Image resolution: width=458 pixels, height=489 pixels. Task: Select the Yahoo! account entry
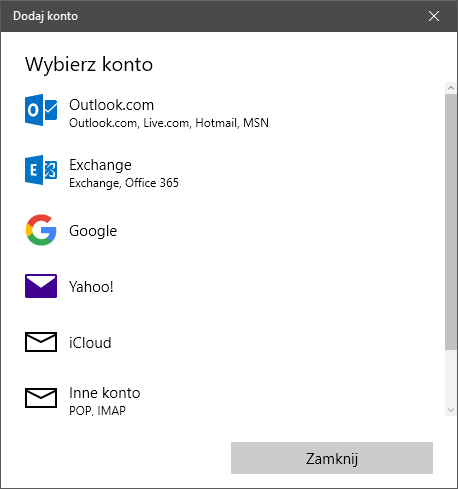click(x=91, y=287)
